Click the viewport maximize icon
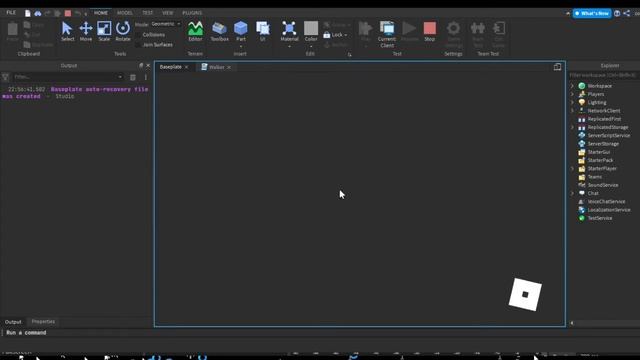Viewport: 640px width, 360px height. click(x=557, y=67)
